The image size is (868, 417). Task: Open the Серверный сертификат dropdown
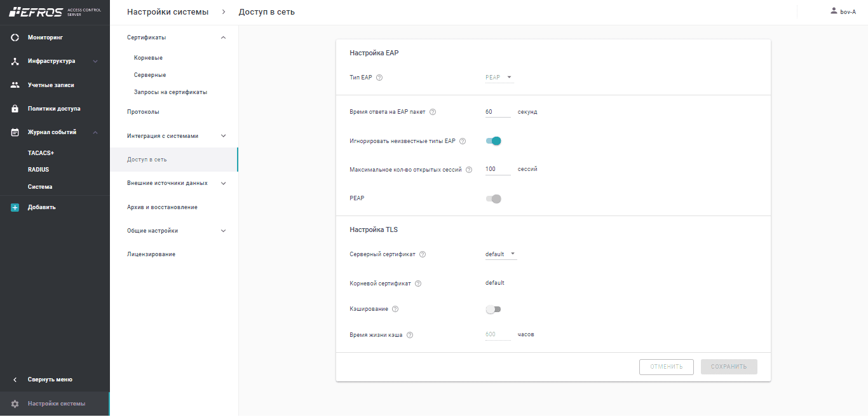(x=501, y=254)
